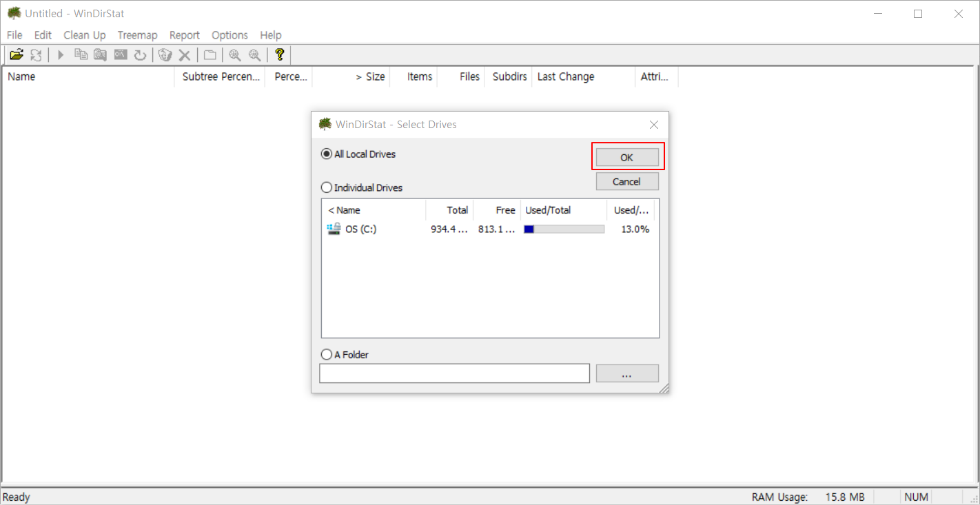Maximize the WinDirStat main window
The height and width of the screenshot is (505, 980).
tap(918, 14)
